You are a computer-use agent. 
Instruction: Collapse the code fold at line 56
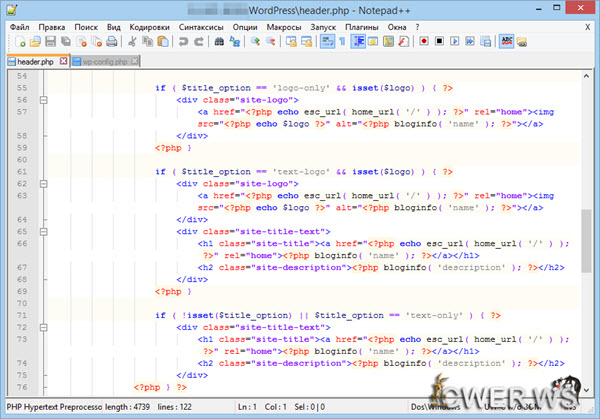pos(43,101)
